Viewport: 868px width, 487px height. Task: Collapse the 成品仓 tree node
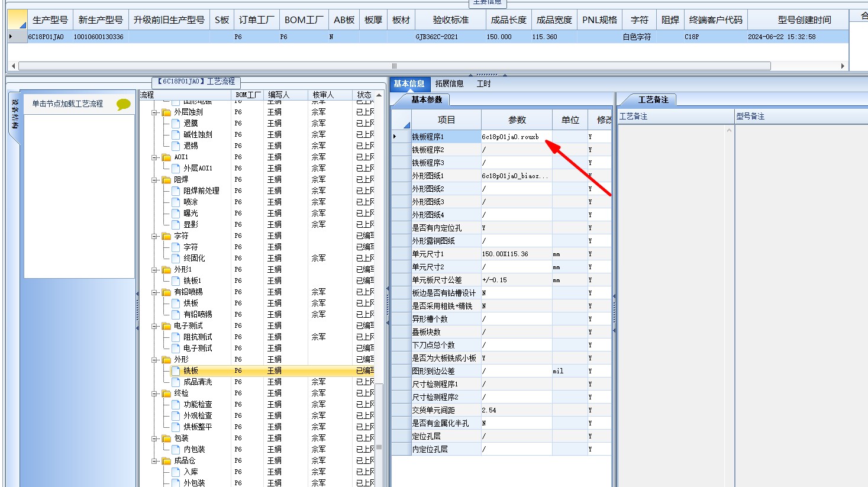point(155,460)
